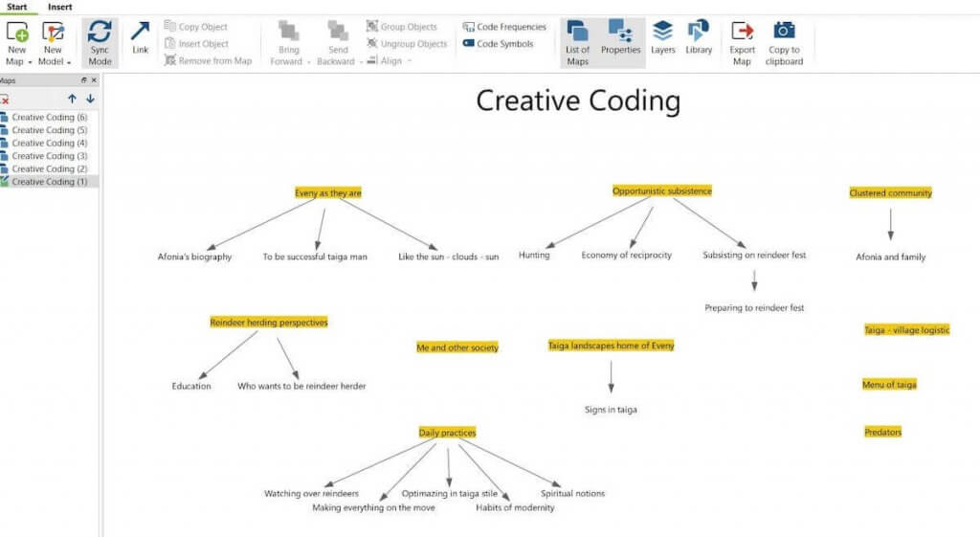Click the Bring Forward icon
Screen dimensions: 980x537
288,32
